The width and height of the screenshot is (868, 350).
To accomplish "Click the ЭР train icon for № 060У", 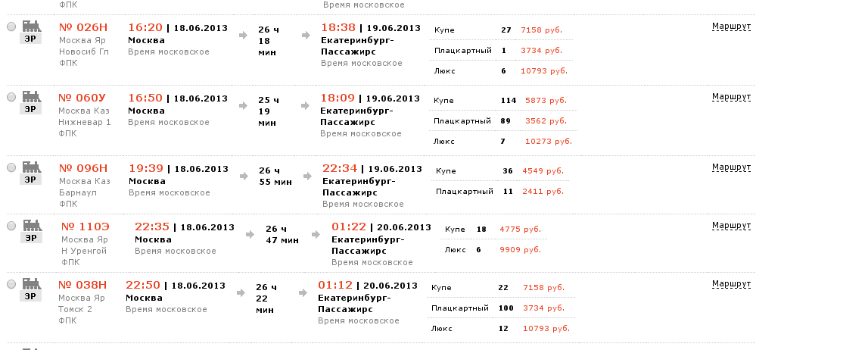I will (31, 102).
